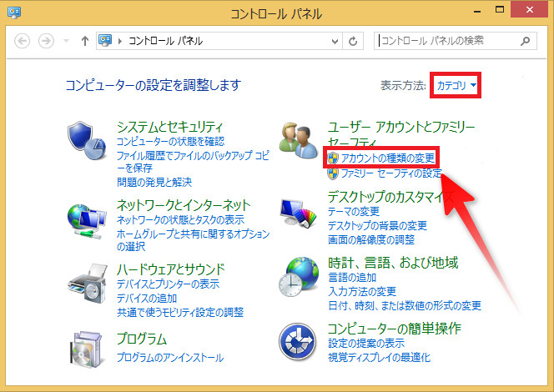The width and height of the screenshot is (554, 392).
Task: Open ホームグループと共有に関するオプションの選択
Action: pos(193,240)
